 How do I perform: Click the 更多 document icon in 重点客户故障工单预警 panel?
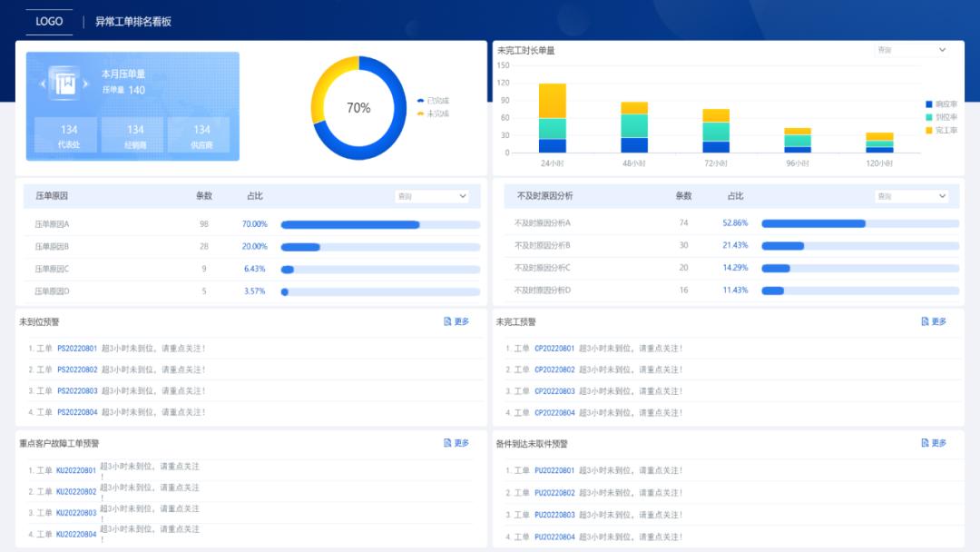447,443
